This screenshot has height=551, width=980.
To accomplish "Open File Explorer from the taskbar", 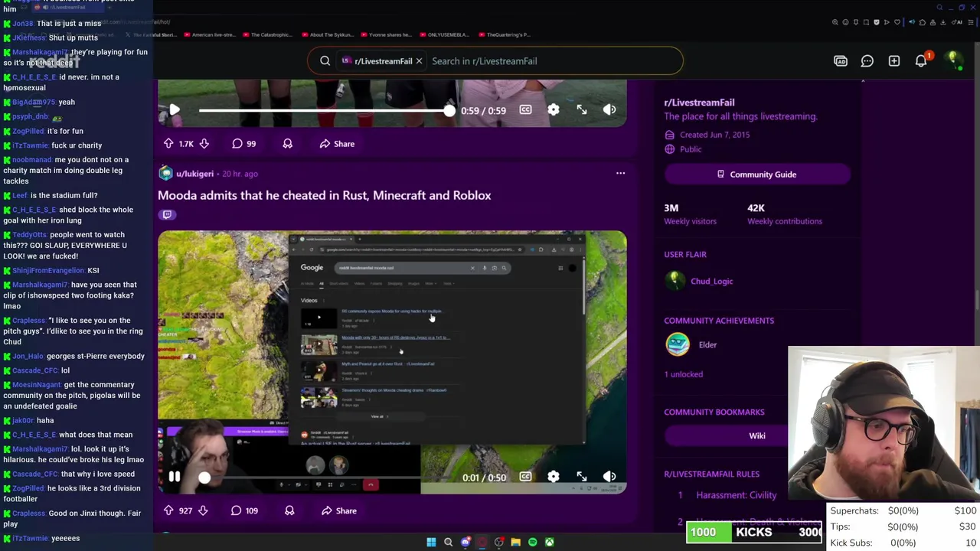I will [x=515, y=543].
